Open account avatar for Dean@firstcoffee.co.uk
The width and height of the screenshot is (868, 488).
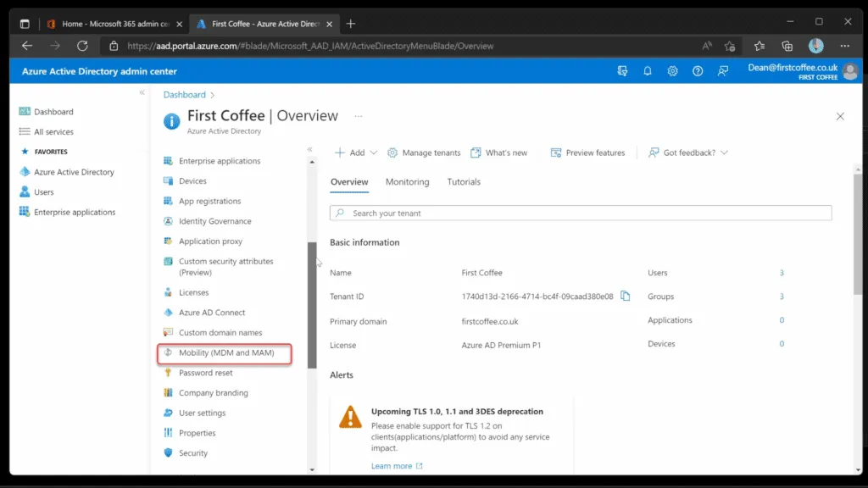point(849,71)
